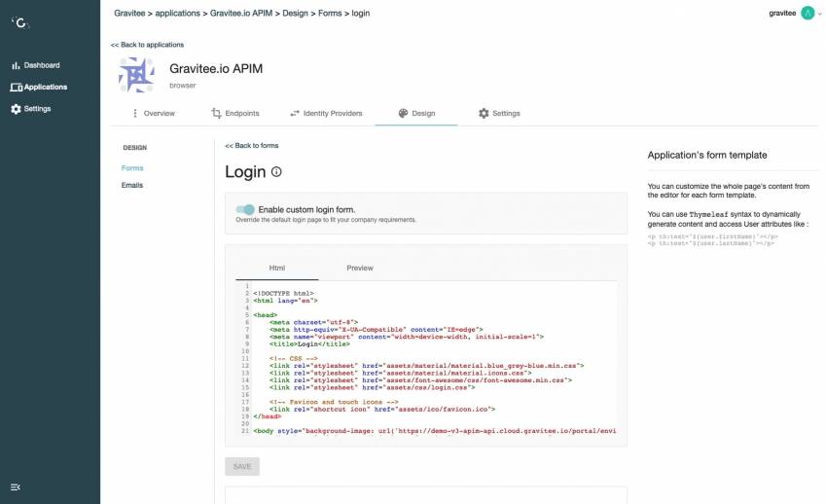Switch to the Endpoints tab

tap(235, 114)
